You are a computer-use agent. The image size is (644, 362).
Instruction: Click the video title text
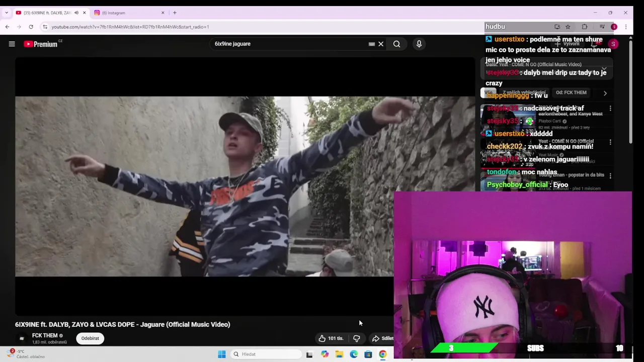pos(122,324)
